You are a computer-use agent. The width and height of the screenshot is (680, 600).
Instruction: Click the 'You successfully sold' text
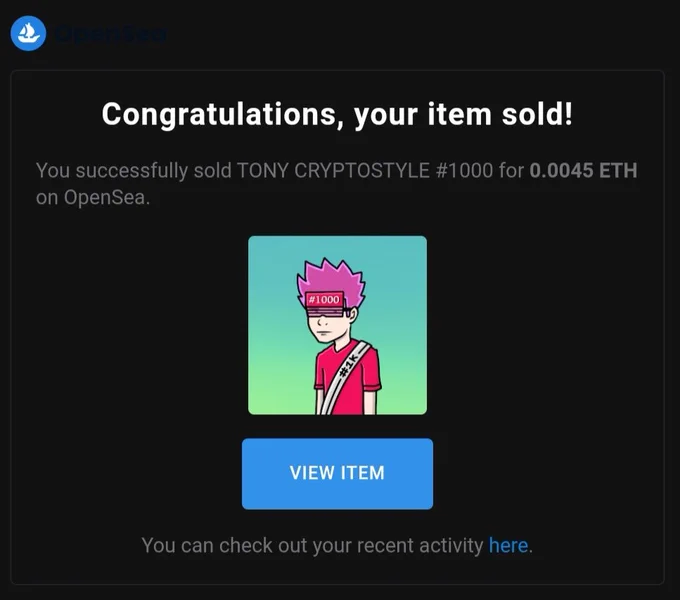[x=134, y=170]
